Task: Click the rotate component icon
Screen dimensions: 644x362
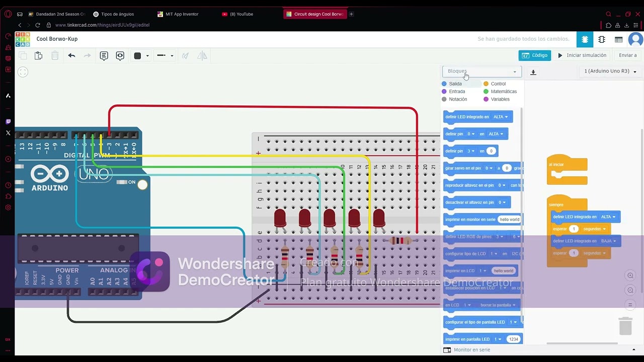Action: (186, 56)
